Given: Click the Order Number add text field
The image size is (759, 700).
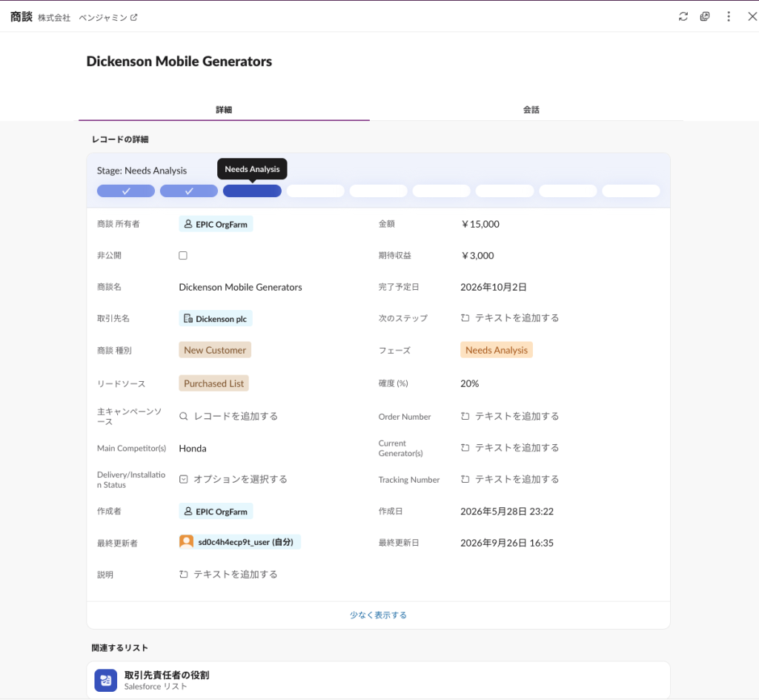Looking at the screenshot, I should tap(510, 416).
